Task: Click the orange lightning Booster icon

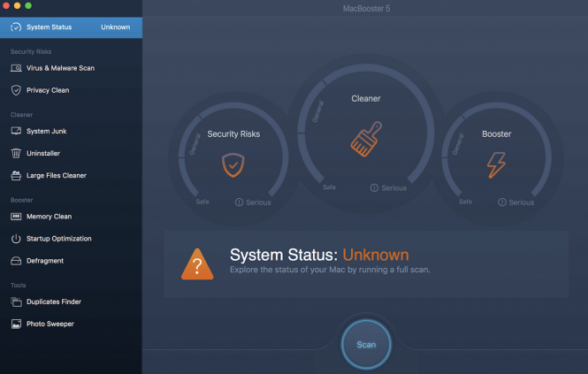Action: 496,164
